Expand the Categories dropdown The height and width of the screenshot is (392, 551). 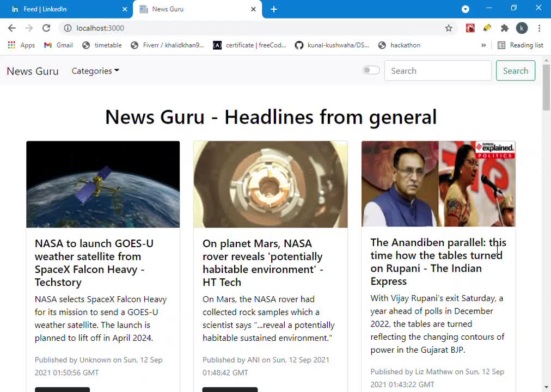click(95, 71)
